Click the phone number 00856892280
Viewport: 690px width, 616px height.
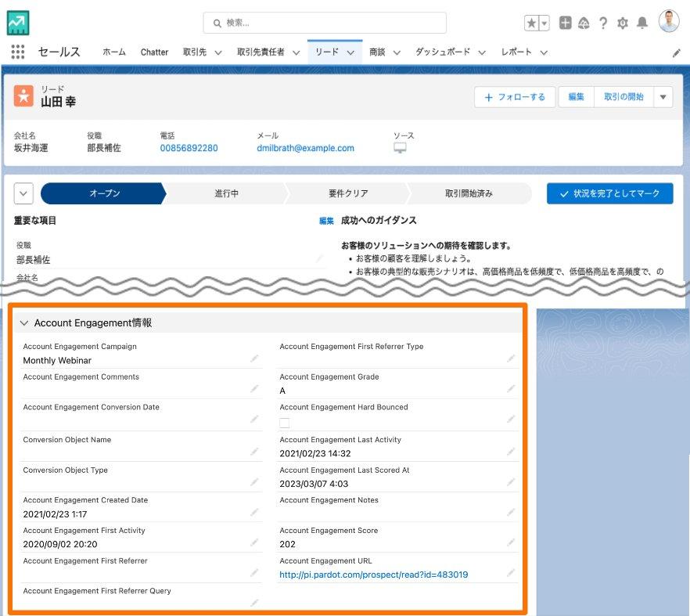(x=189, y=148)
